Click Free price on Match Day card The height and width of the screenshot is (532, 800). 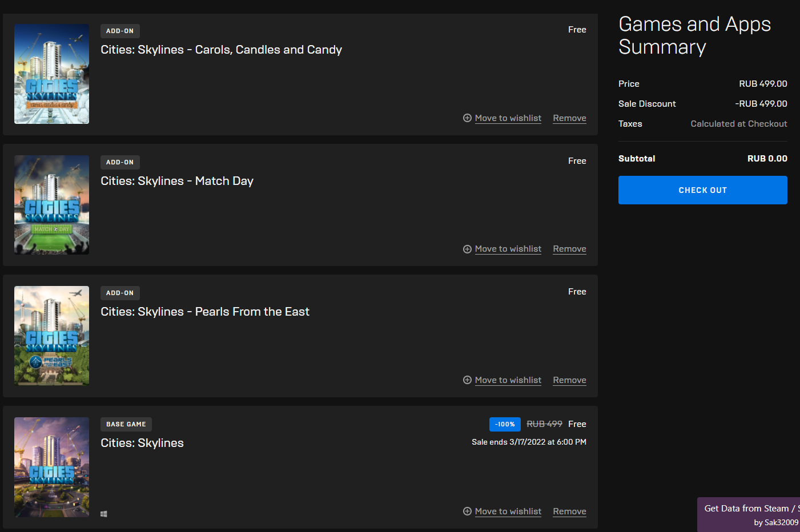coord(577,161)
